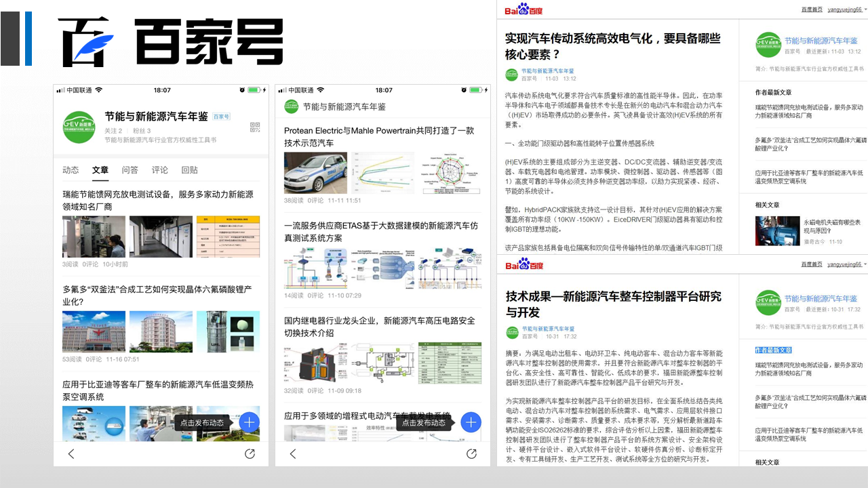The height and width of the screenshot is (488, 868).
Task: Open 多氟多"双釜法" article in left phone
Action: (x=157, y=296)
